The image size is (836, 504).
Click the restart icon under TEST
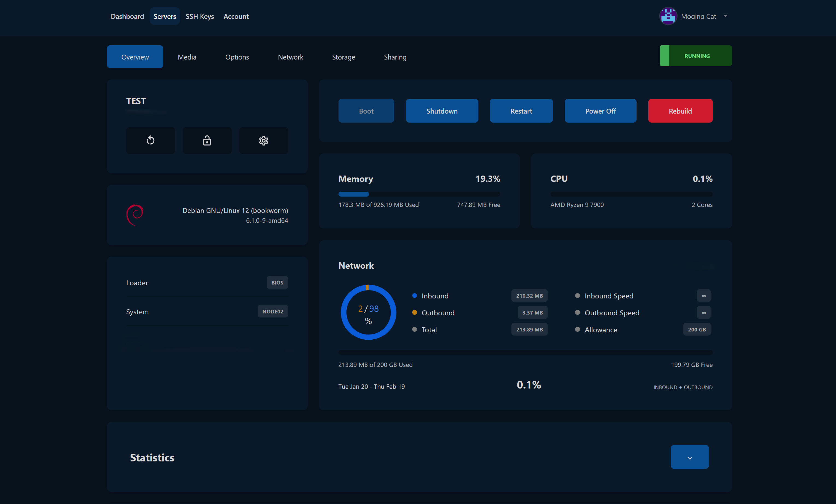pos(150,140)
